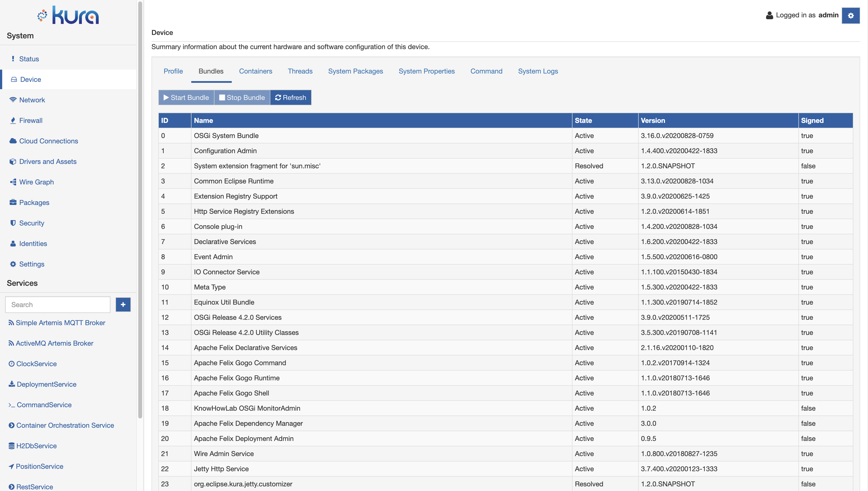Select the Network icon in sidebar
868x491 pixels.
click(x=13, y=100)
